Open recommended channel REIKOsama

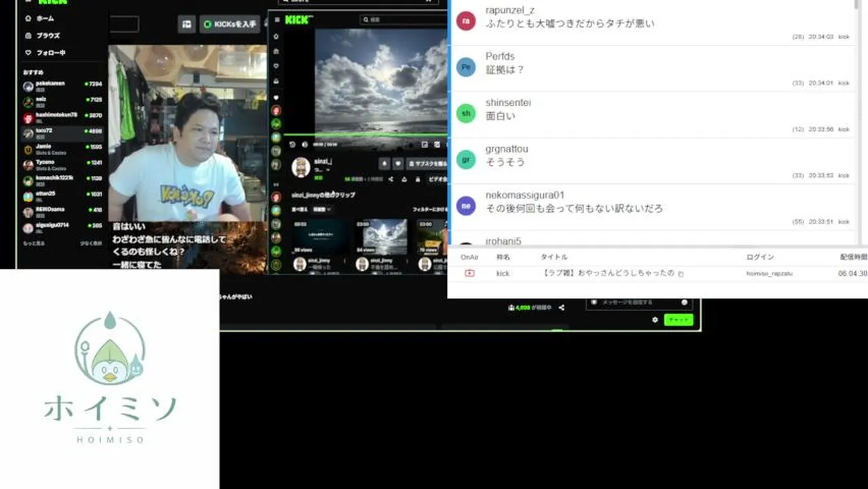[62, 211]
